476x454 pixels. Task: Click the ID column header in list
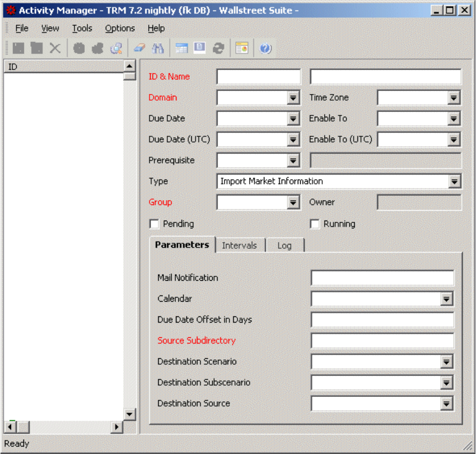tap(64, 66)
